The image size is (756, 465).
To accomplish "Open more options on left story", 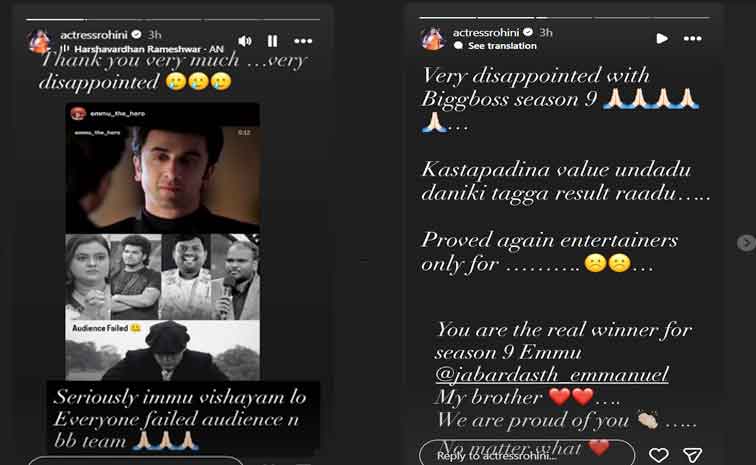I will click(x=303, y=41).
